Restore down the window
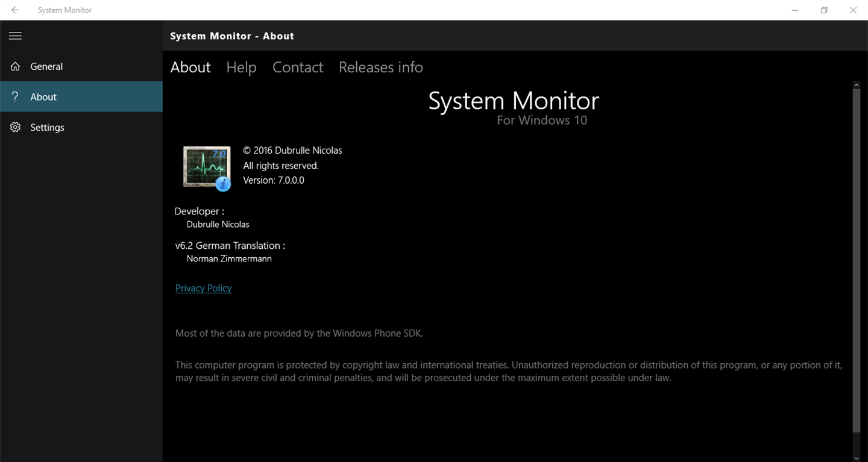This screenshot has width=868, height=462. tap(824, 10)
